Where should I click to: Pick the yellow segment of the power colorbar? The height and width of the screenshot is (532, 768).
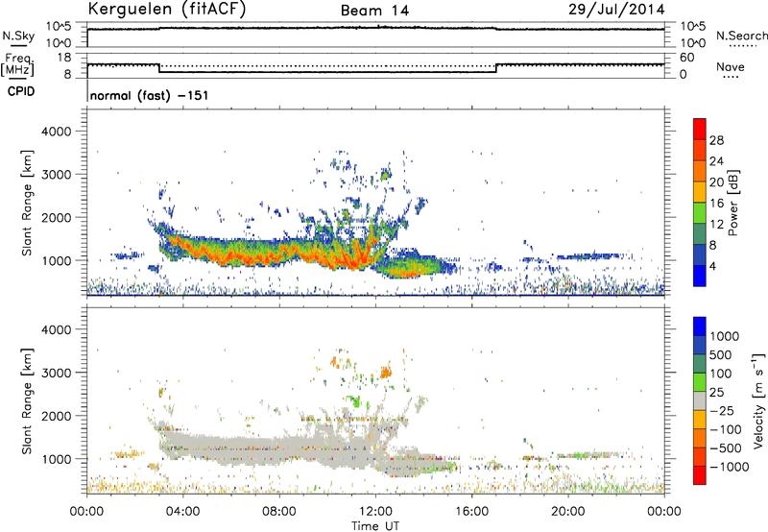tap(700, 192)
